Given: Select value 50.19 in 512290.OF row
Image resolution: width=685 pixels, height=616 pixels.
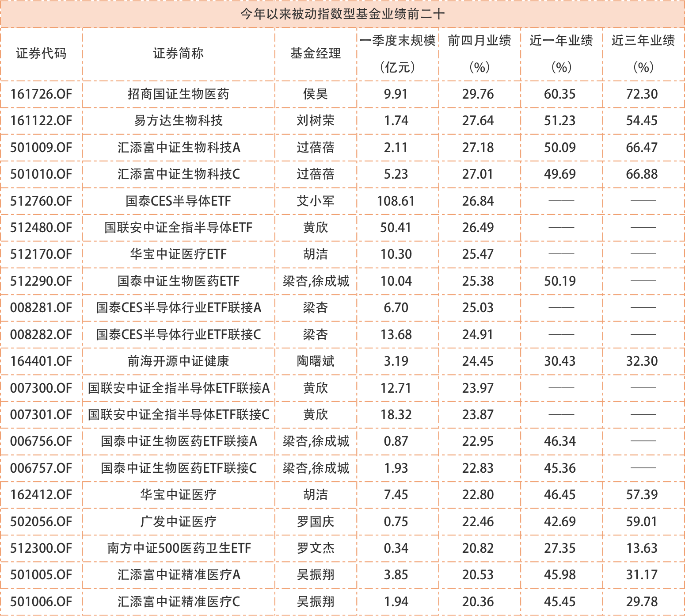Looking at the screenshot, I should [x=560, y=281].
